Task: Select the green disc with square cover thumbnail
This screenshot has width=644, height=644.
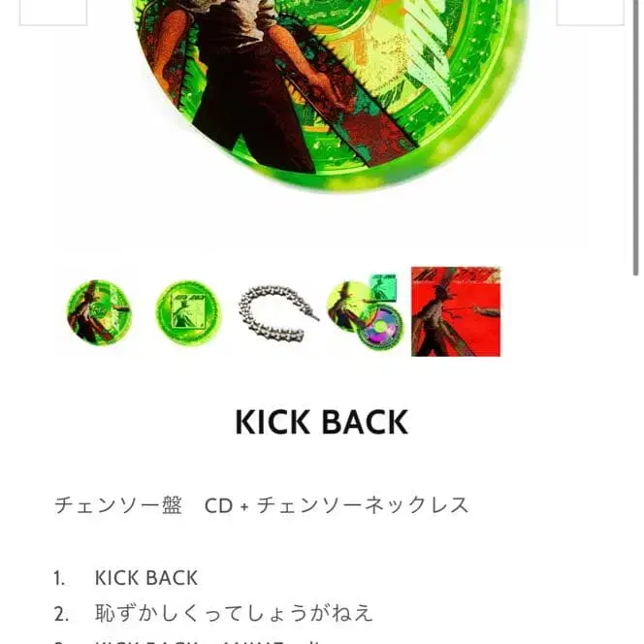Action: (x=188, y=312)
